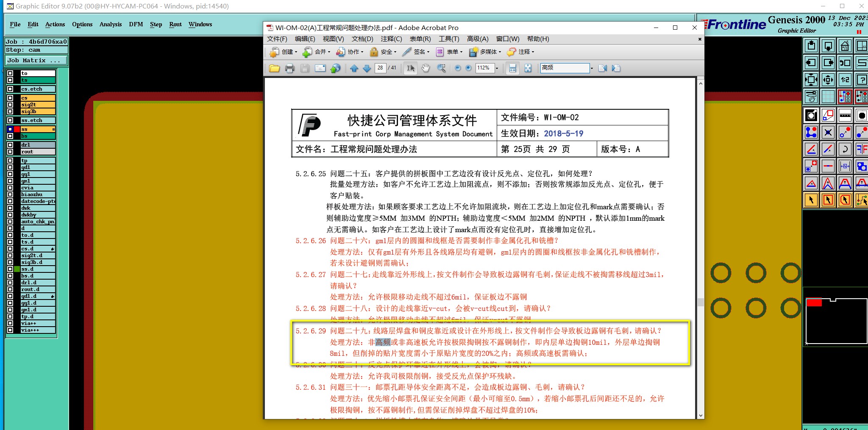Expand the 112% zoom level dropdown arrow
This screenshot has width=868, height=430.
pos(497,68)
